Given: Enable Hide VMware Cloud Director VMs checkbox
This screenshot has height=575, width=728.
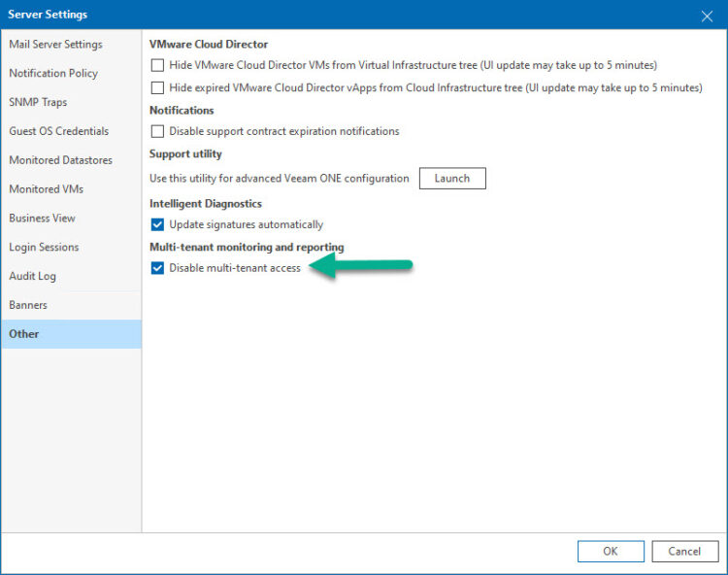Looking at the screenshot, I should [x=157, y=65].
